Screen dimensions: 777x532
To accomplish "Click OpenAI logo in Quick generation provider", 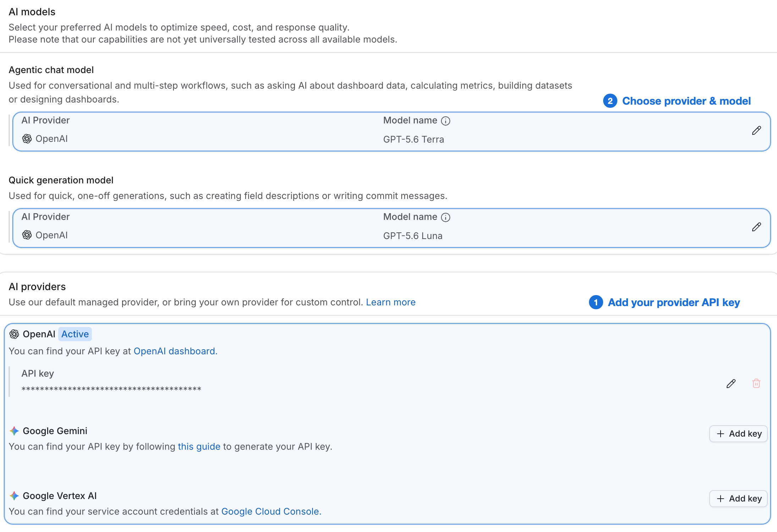I will coord(27,235).
